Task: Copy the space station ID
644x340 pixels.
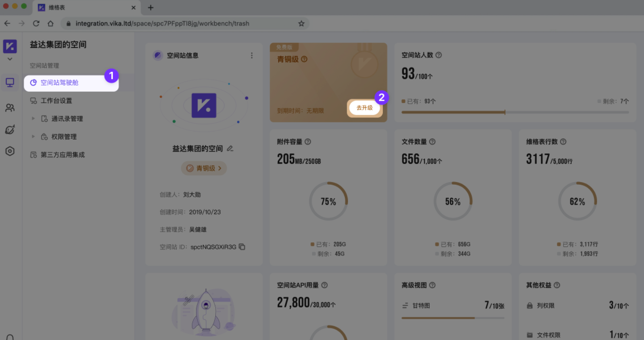Action: coord(242,247)
